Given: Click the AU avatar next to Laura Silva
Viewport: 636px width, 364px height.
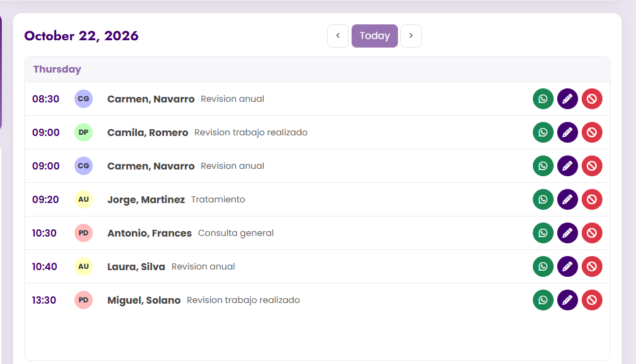Looking at the screenshot, I should [x=84, y=266].
